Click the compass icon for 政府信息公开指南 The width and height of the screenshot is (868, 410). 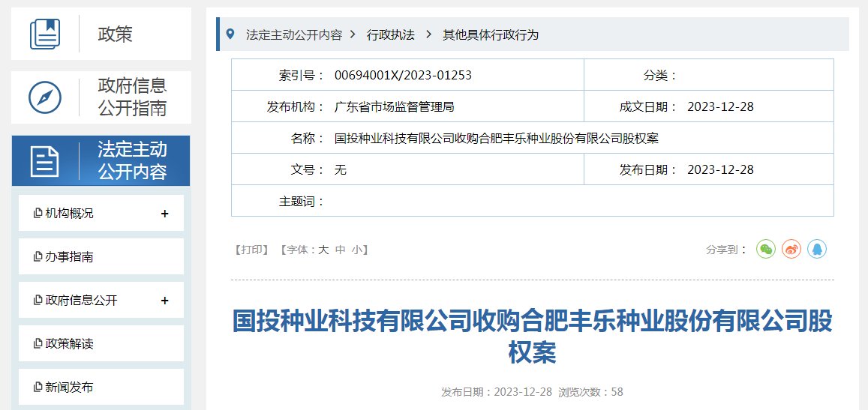(45, 97)
